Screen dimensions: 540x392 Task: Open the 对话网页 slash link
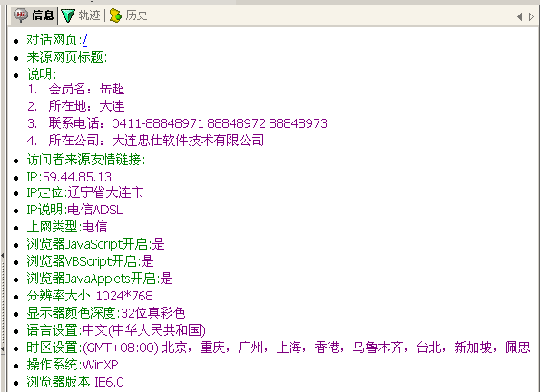click(85, 41)
